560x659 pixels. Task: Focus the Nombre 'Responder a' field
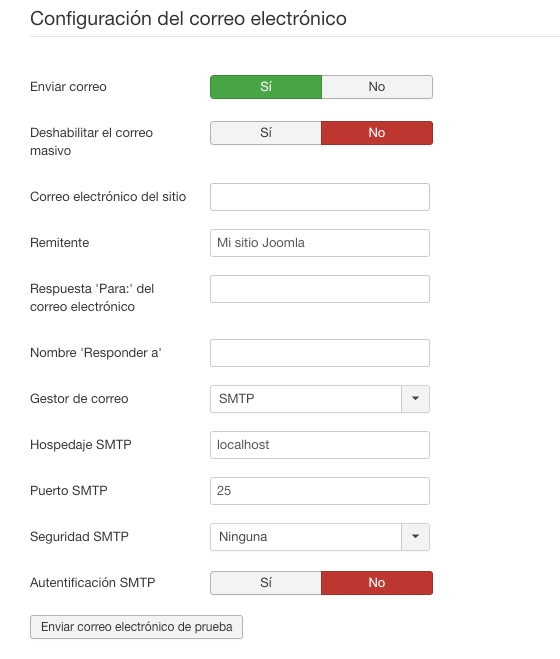(x=320, y=353)
